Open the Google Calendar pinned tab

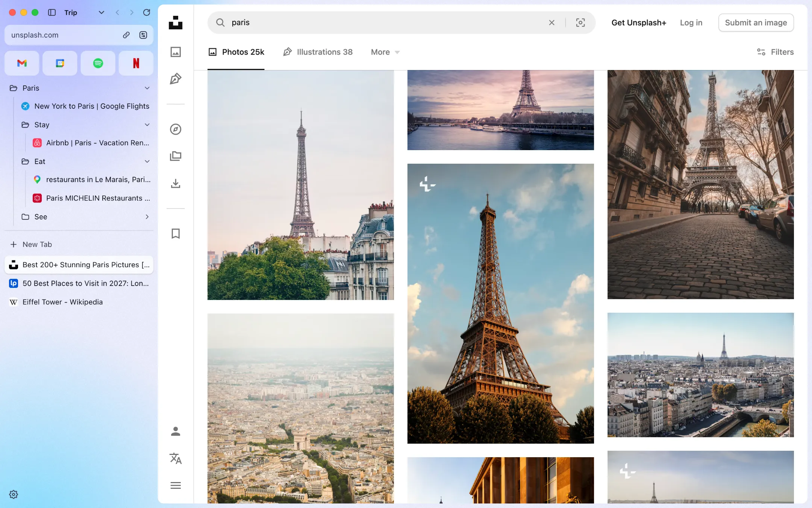[x=60, y=63]
